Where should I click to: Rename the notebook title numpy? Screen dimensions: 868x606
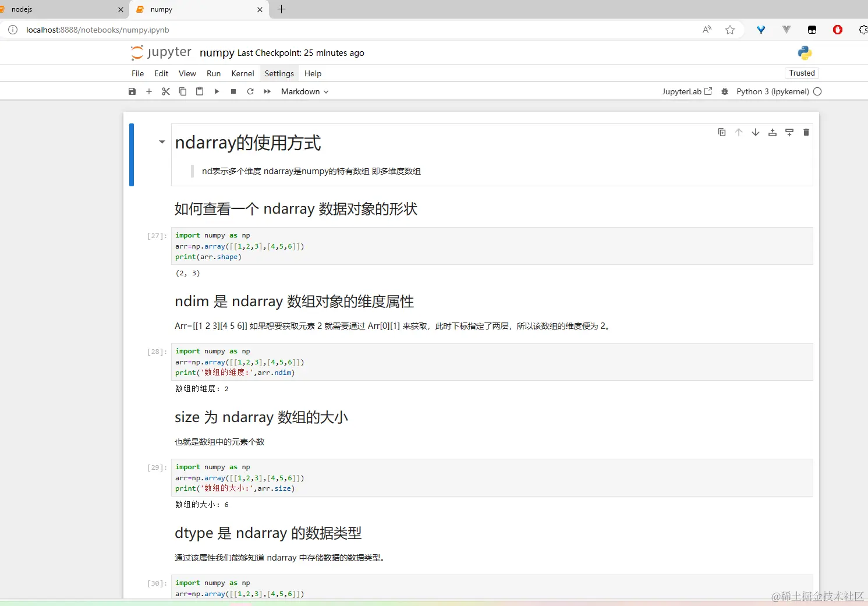[217, 53]
